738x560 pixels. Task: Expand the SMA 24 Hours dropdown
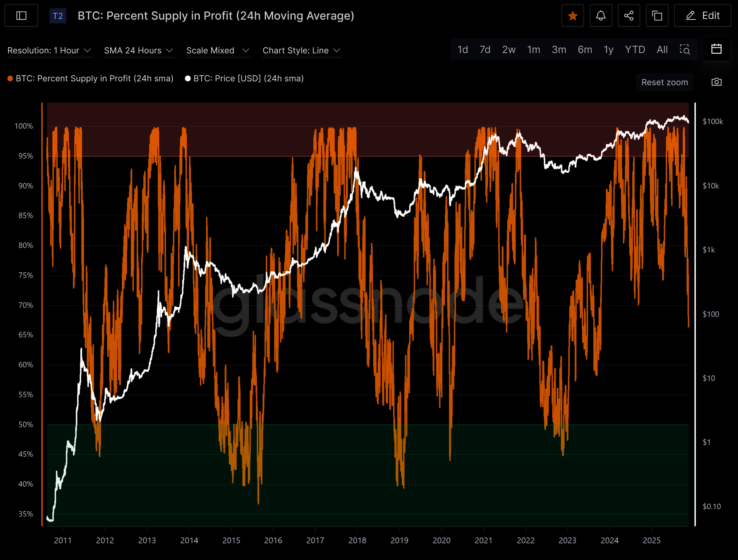(x=139, y=50)
